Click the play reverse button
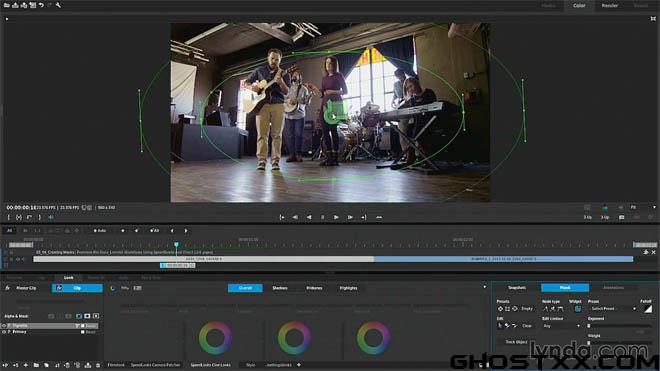 click(x=309, y=217)
